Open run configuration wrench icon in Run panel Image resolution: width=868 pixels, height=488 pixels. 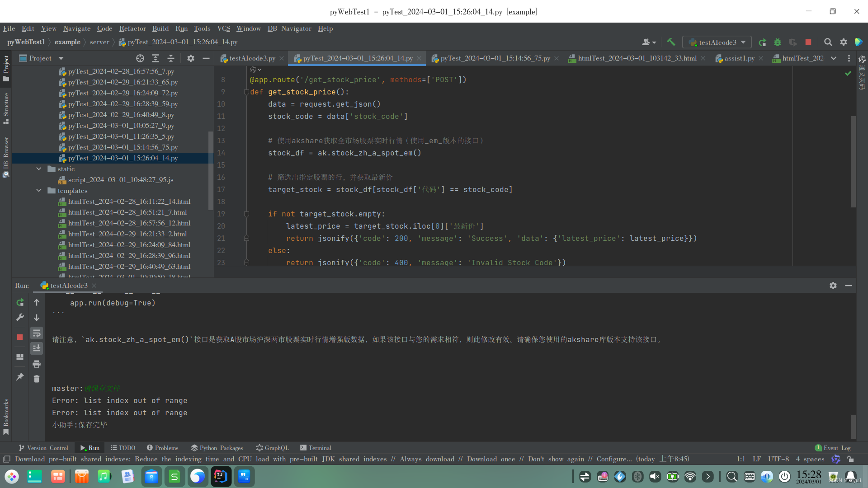coord(20,317)
